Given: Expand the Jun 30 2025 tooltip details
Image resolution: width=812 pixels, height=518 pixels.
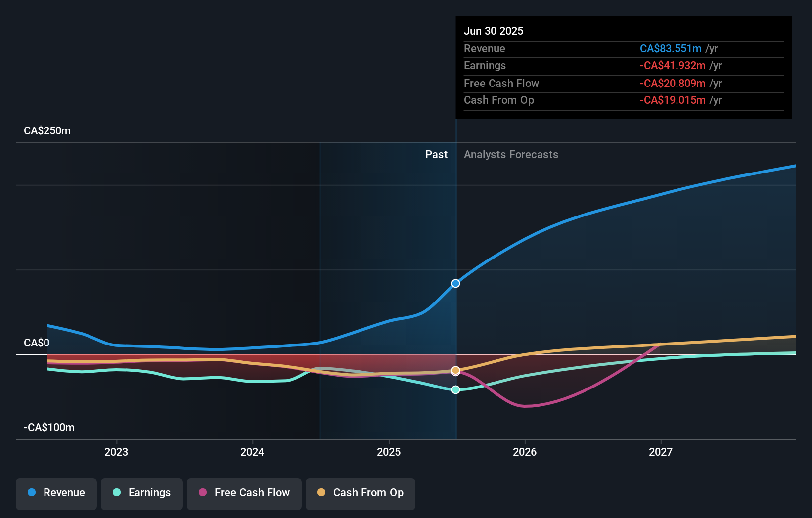Looking at the screenshot, I should [494, 31].
